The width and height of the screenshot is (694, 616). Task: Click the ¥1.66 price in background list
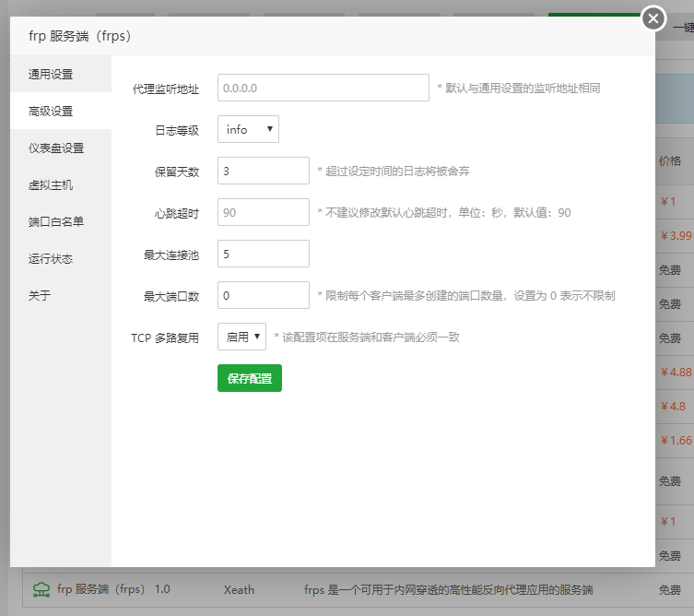click(676, 441)
